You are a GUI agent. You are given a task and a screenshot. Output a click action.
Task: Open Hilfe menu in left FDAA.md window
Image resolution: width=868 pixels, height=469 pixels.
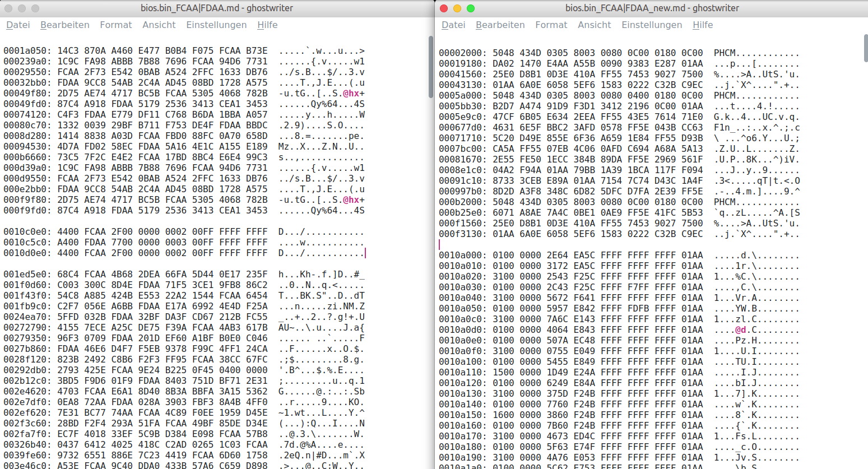(x=267, y=25)
